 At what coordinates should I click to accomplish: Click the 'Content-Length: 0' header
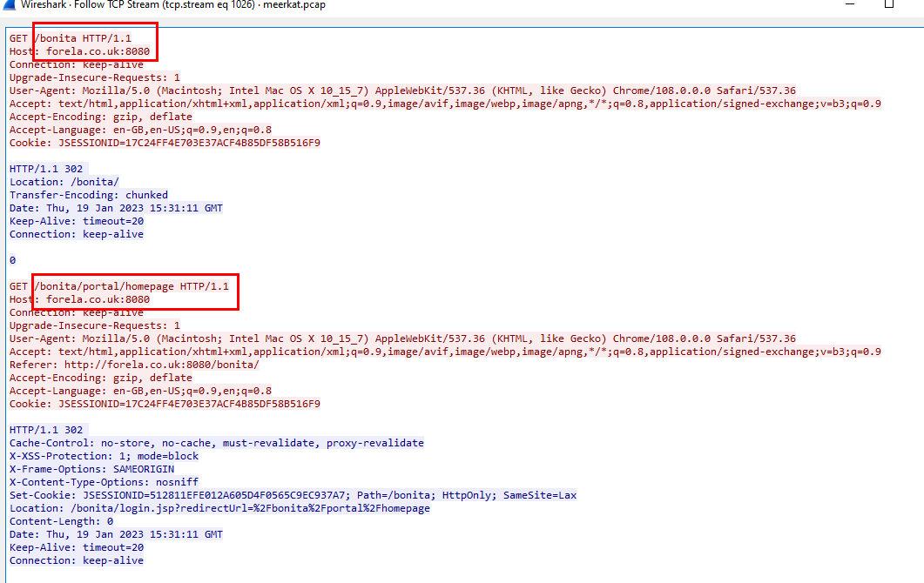point(61,520)
